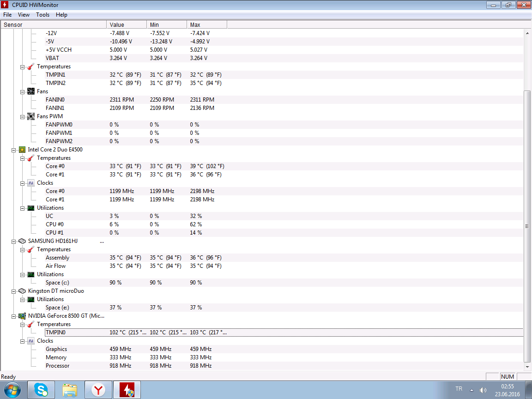532x399 pixels.
Task: Click the 39 °C max value for Core #0
Action: point(207,166)
